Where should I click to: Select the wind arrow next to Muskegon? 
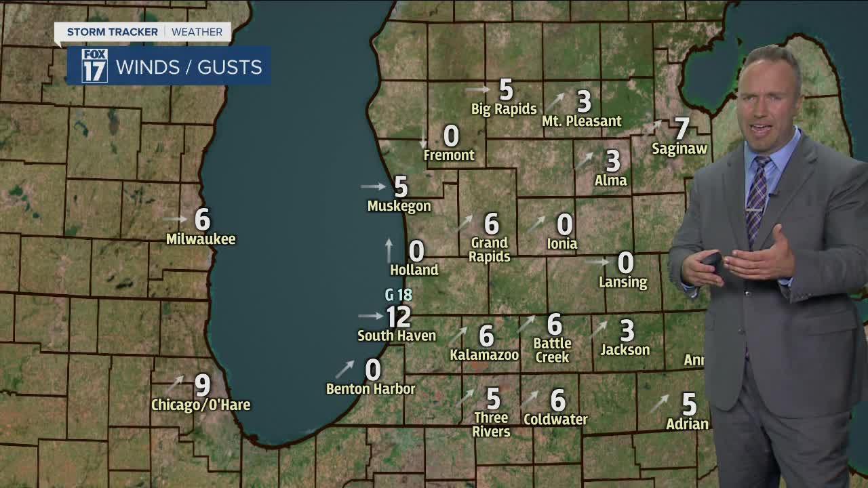coord(373,186)
